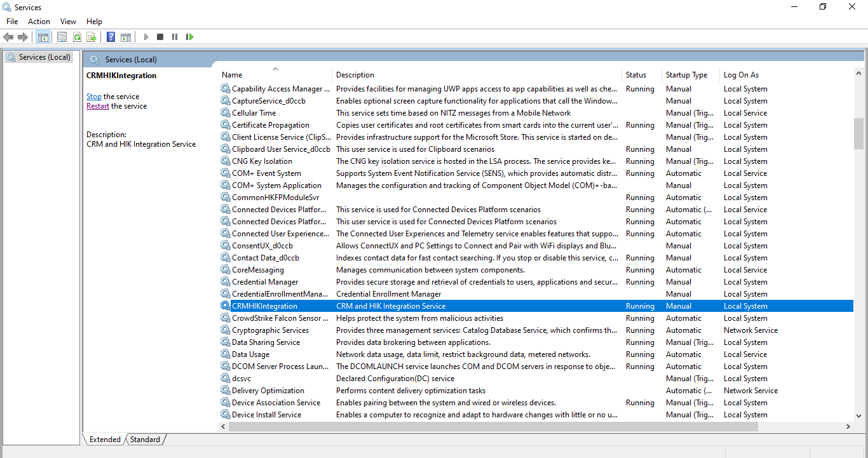868x458 pixels.
Task: Click the Show/Hide Console Tree toolbar icon
Action: tap(43, 37)
